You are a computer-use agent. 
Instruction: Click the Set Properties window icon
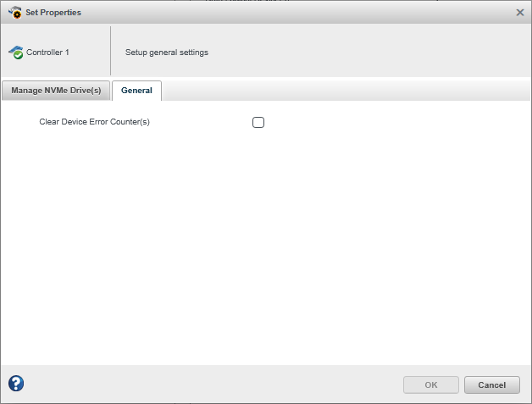tap(14, 12)
